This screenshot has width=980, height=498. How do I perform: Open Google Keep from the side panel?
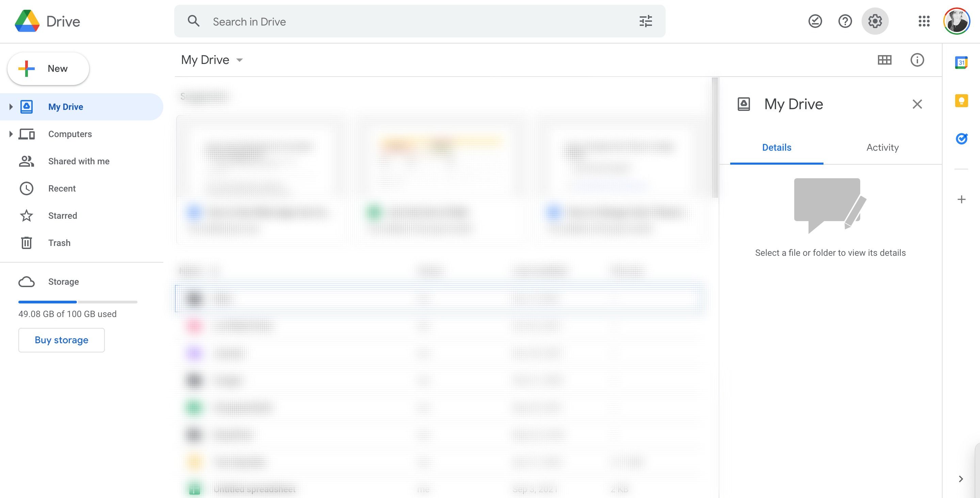pyautogui.click(x=961, y=100)
